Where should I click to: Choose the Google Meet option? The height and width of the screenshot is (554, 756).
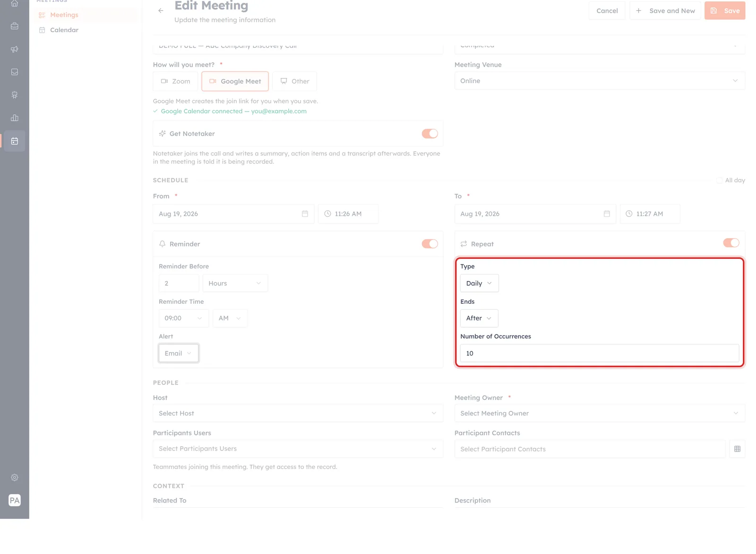click(x=235, y=81)
